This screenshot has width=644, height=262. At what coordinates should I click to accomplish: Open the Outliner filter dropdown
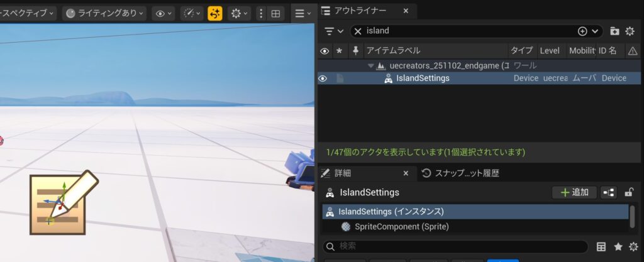click(333, 31)
